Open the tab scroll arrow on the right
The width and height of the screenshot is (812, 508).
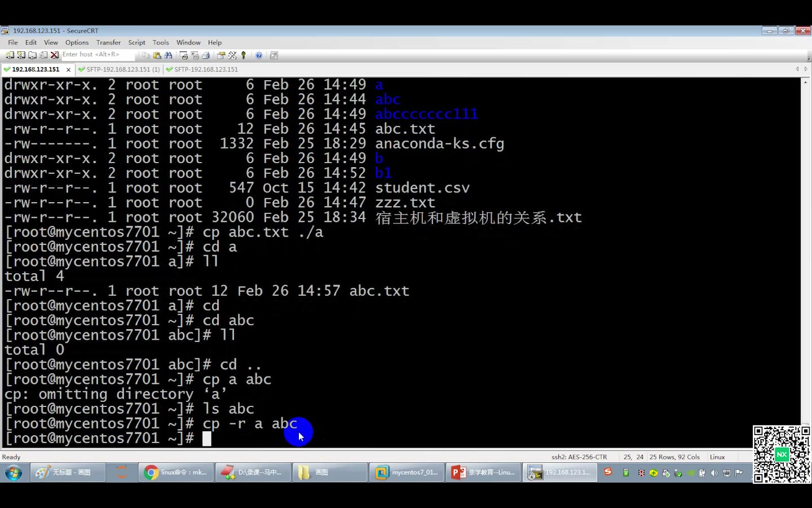pos(805,69)
